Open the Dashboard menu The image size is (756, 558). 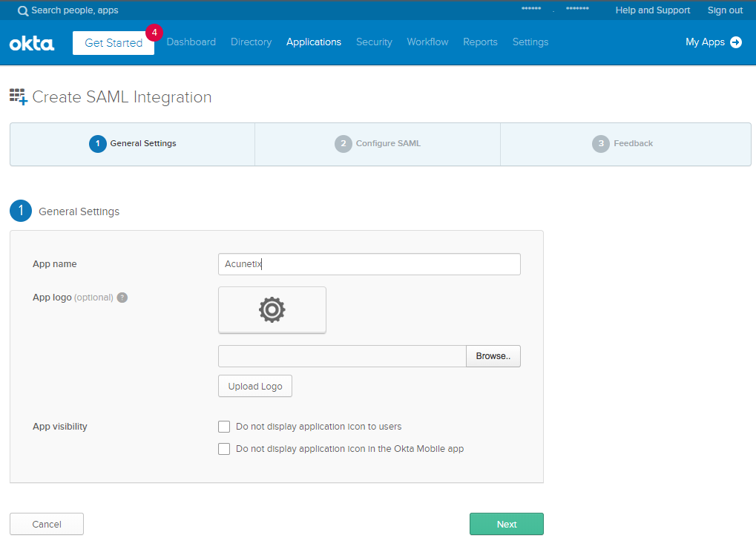191,42
